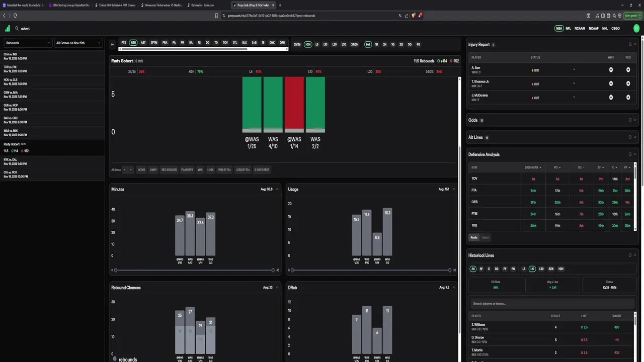This screenshot has width=644, height=362.
Task: Click info icon in Injury Report header
Action: [x=630, y=44]
